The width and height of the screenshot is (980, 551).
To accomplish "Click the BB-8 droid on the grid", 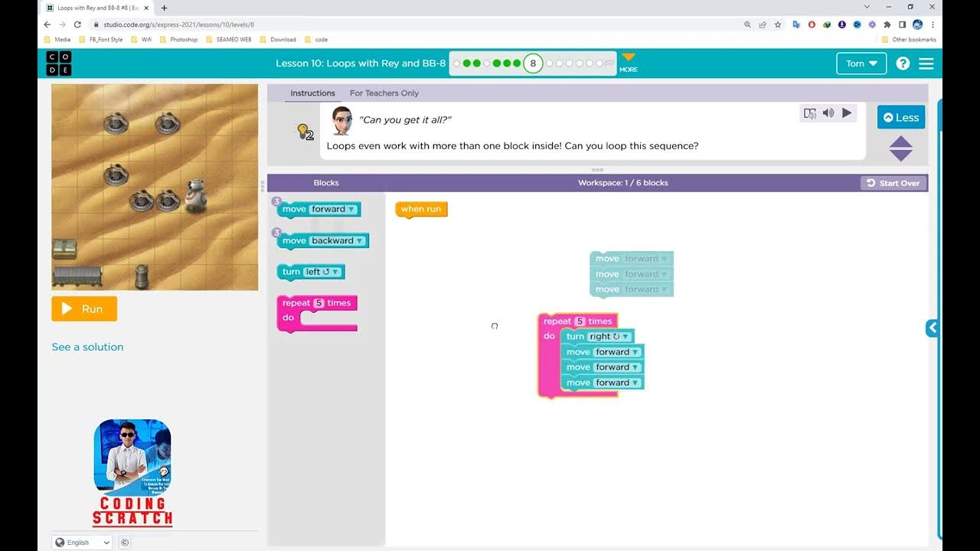I will pos(196,195).
